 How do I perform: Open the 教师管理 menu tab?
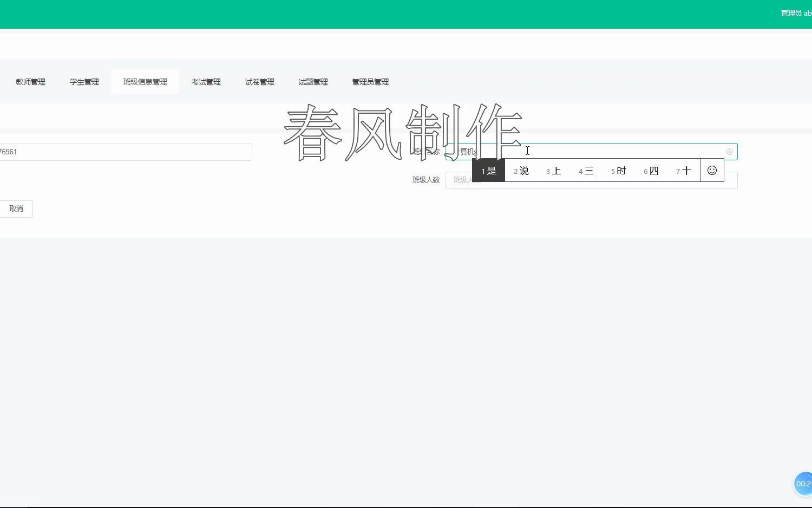[x=30, y=82]
